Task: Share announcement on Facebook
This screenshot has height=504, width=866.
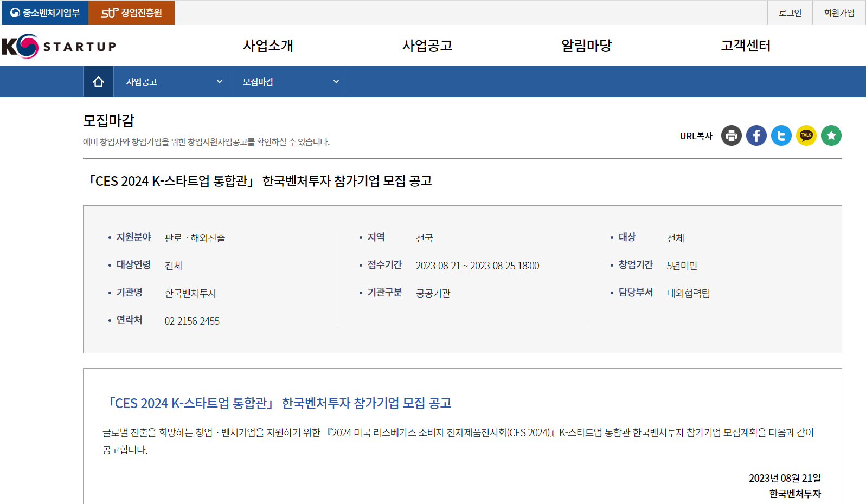Action: point(756,135)
